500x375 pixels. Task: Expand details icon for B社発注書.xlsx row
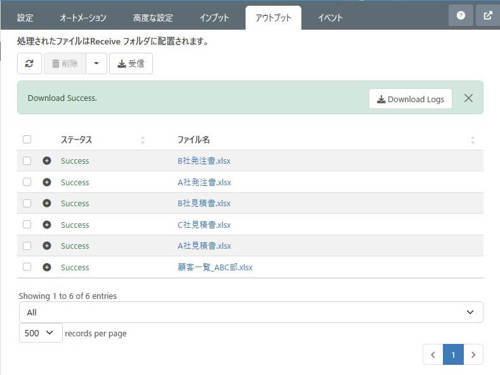tap(47, 161)
